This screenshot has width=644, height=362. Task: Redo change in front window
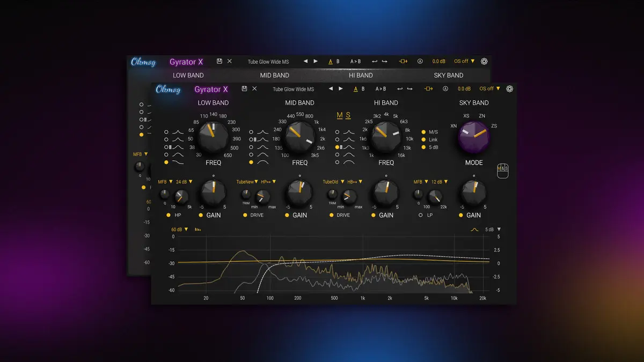click(409, 88)
